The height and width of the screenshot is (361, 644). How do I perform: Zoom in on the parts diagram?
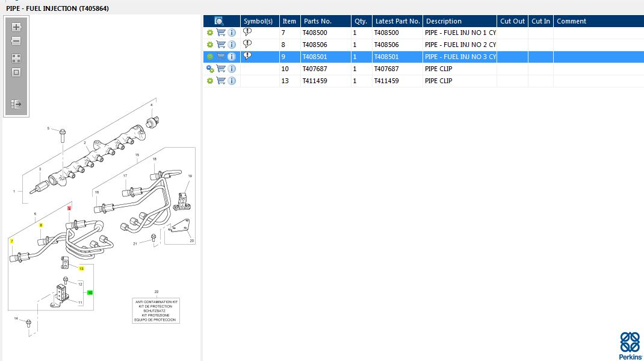pos(16,27)
